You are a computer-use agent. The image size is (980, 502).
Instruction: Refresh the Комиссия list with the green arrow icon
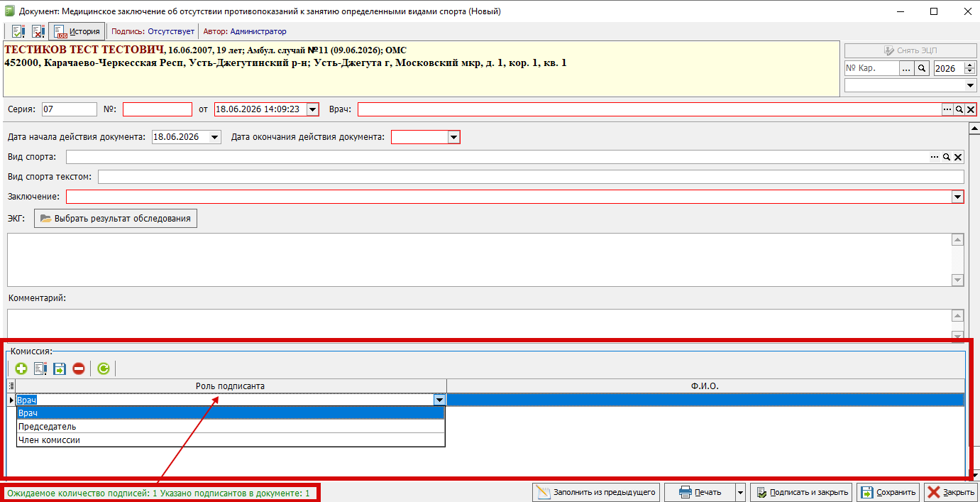click(x=104, y=369)
